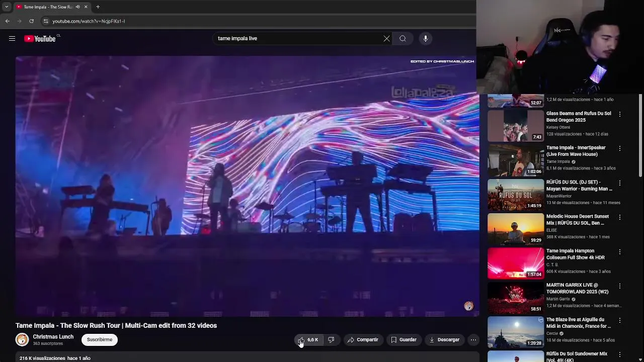Open the Glass Beams and Rufus Du Sol thumbnail
The width and height of the screenshot is (644, 362).
point(516,126)
